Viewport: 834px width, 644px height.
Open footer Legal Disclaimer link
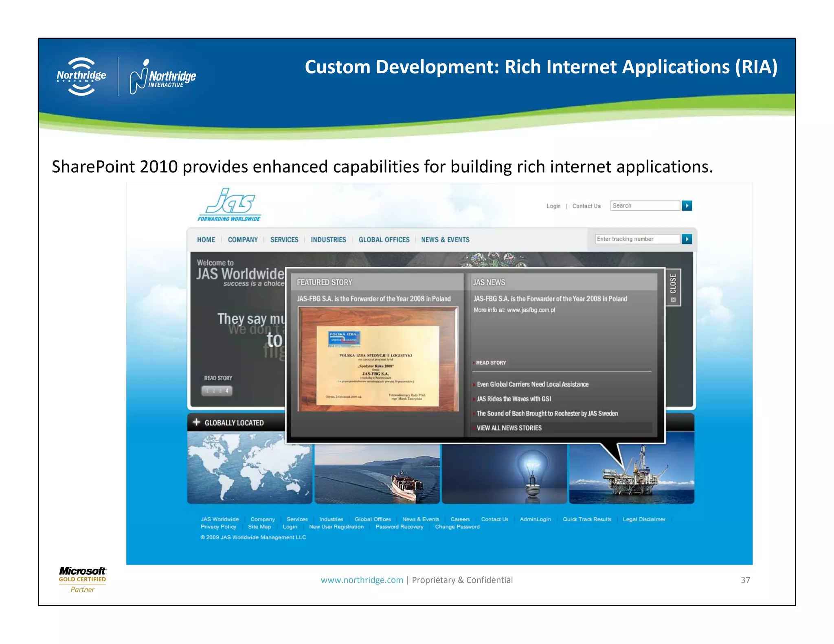(644, 519)
